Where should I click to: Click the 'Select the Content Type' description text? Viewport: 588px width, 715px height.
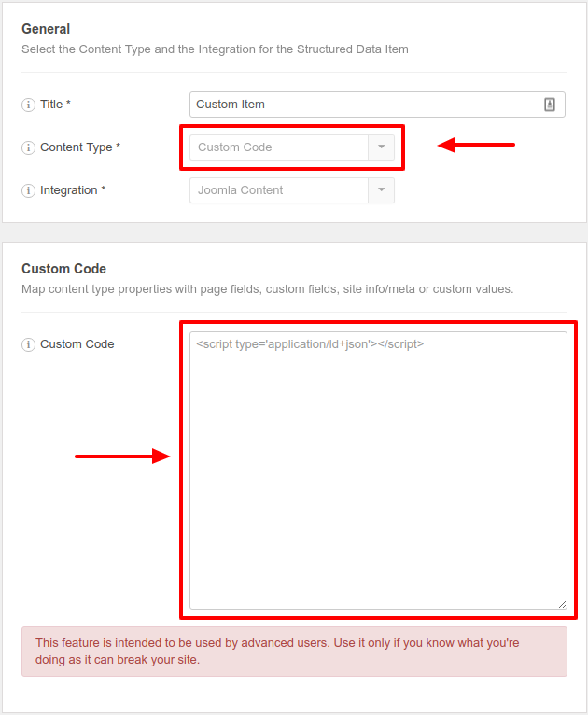[x=216, y=49]
